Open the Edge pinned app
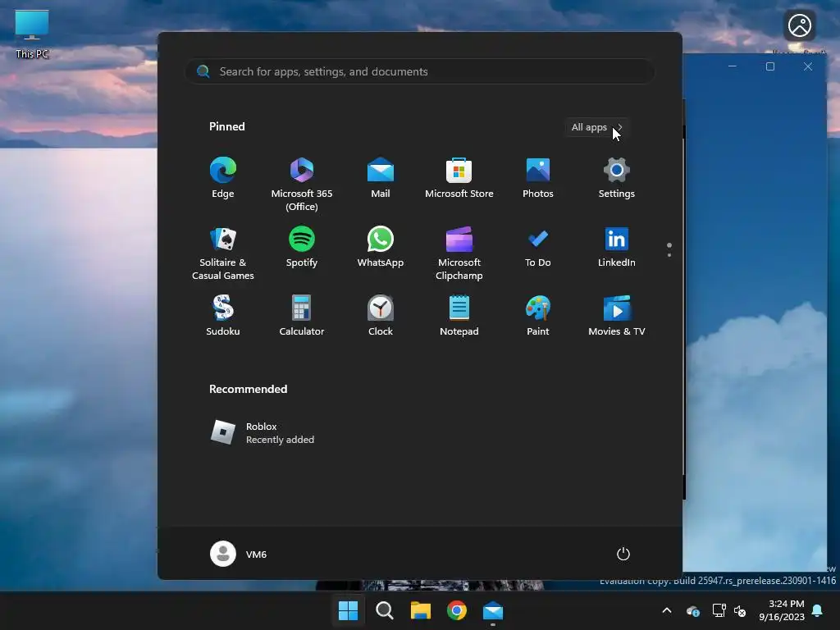 (223, 178)
